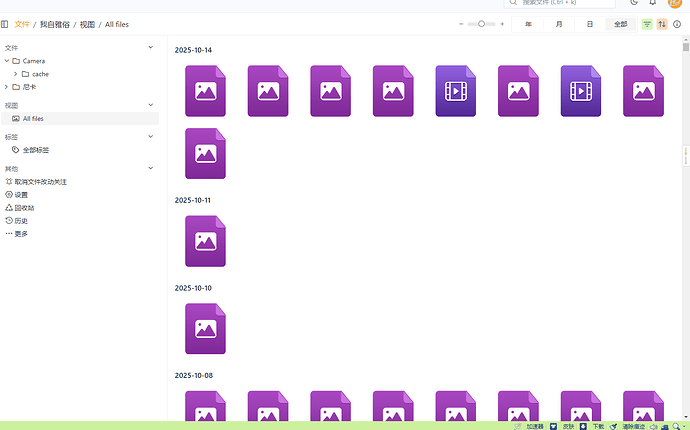Switch to the 月 view tab
This screenshot has height=430, width=690.
[x=559, y=24]
